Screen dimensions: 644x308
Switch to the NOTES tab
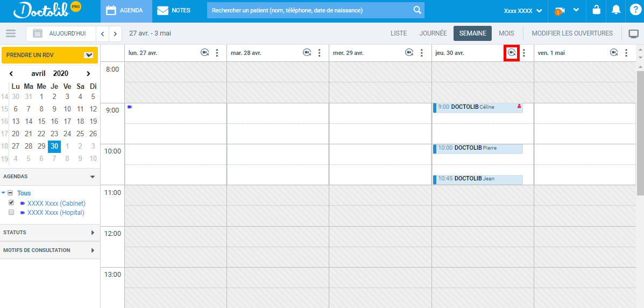coord(174,10)
